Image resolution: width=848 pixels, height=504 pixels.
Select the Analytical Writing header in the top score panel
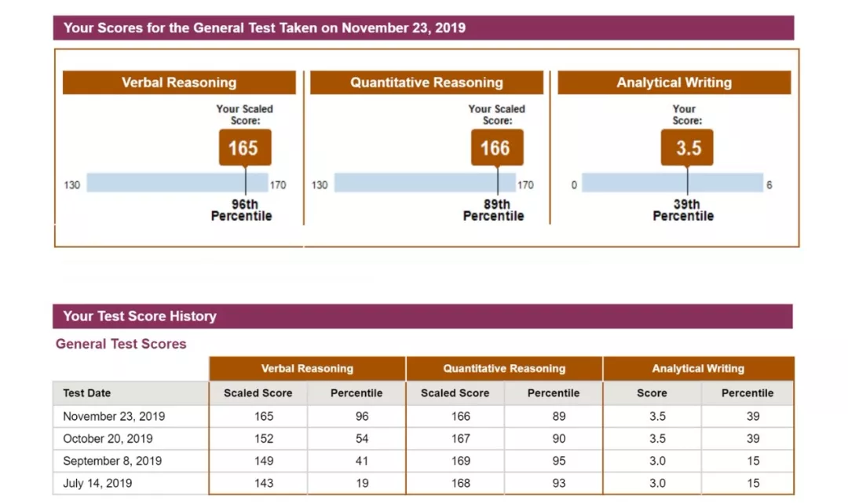click(674, 82)
